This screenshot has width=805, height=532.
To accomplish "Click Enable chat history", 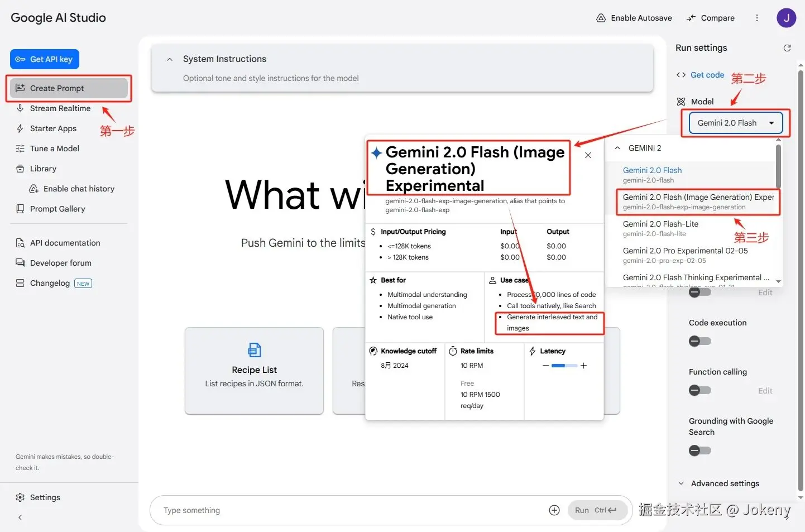I will (x=79, y=189).
